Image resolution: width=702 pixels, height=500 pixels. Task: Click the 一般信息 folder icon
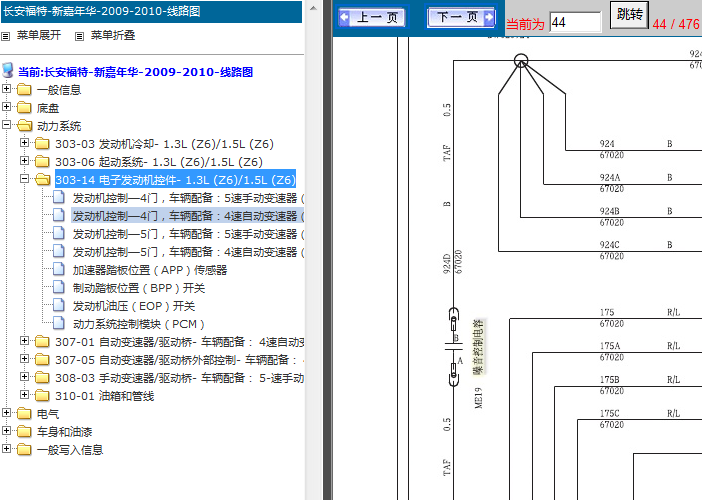tap(24, 90)
